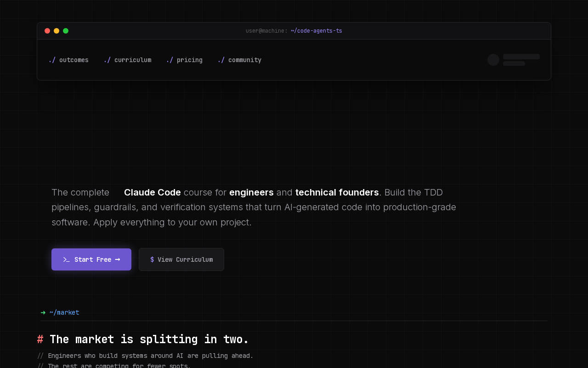Click the red close dot in terminal header
The image size is (588, 368).
(x=47, y=31)
